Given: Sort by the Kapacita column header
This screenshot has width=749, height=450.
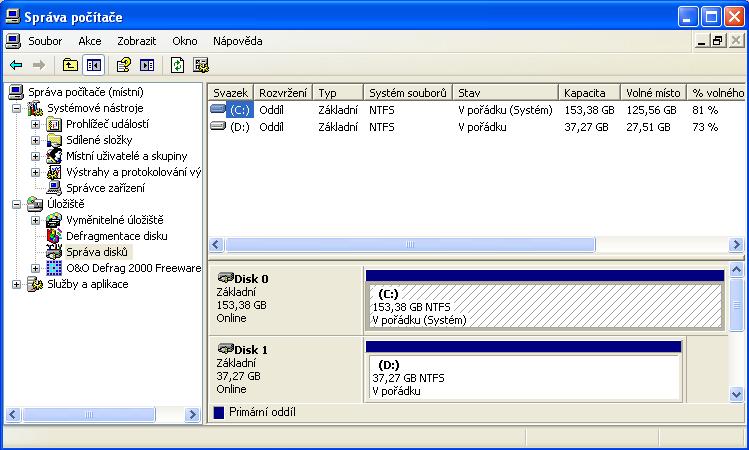Looking at the screenshot, I should [589, 92].
